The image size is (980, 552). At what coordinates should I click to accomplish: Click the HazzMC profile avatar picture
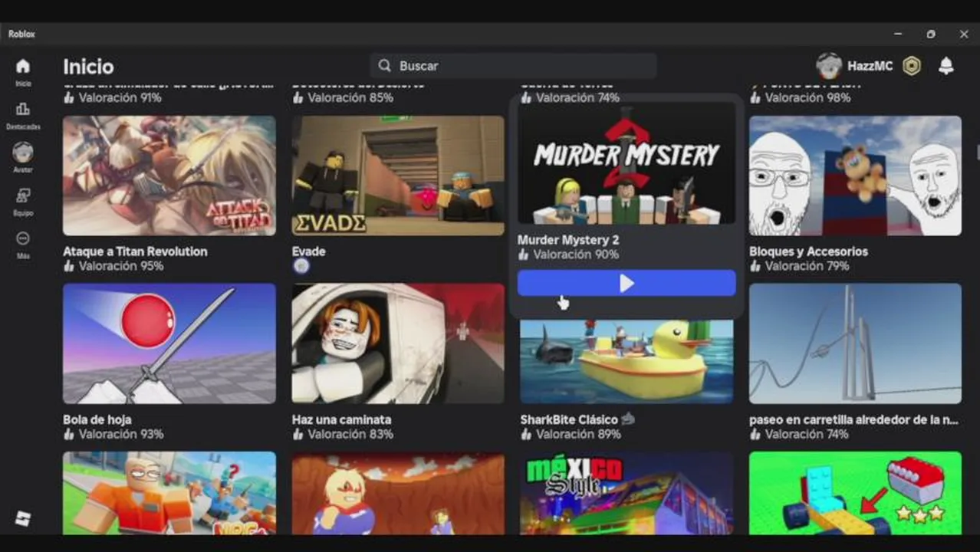829,66
